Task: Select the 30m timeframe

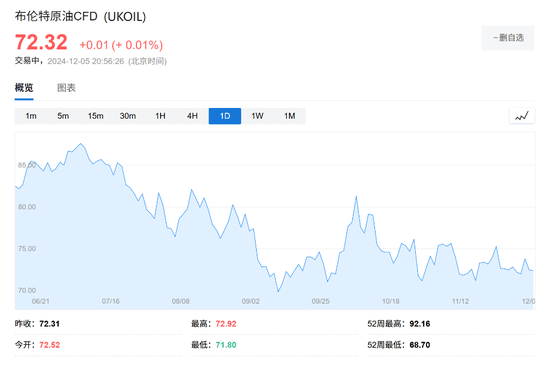Action: [x=128, y=116]
